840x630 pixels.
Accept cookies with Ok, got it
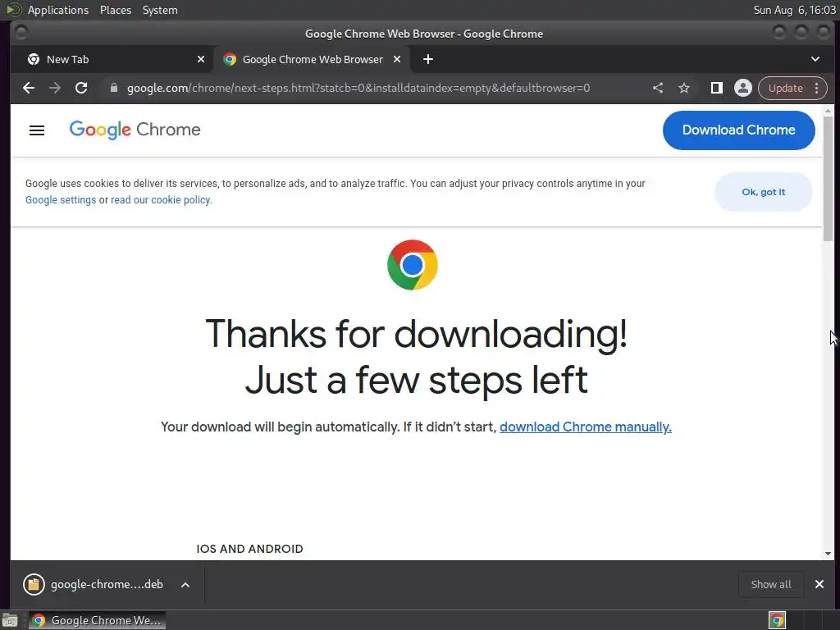tap(764, 192)
